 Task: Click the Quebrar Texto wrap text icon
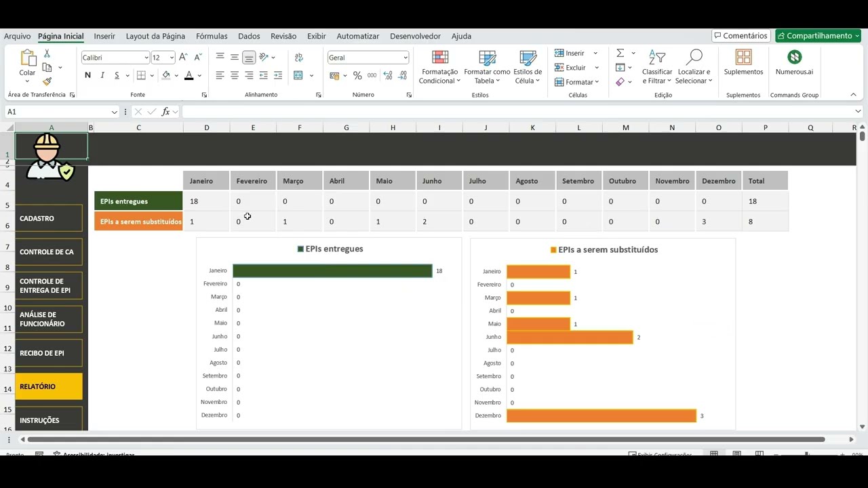[x=298, y=58]
